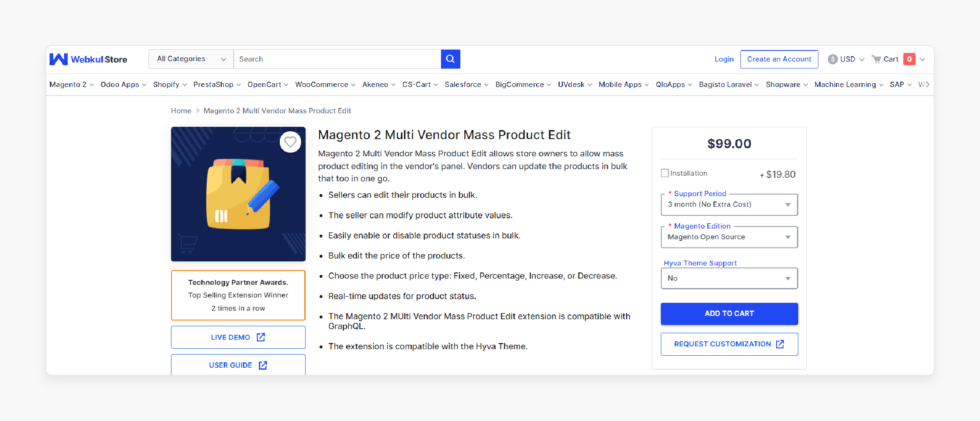This screenshot has width=980, height=421.
Task: Open the Magento Edition dropdown
Action: (x=729, y=237)
